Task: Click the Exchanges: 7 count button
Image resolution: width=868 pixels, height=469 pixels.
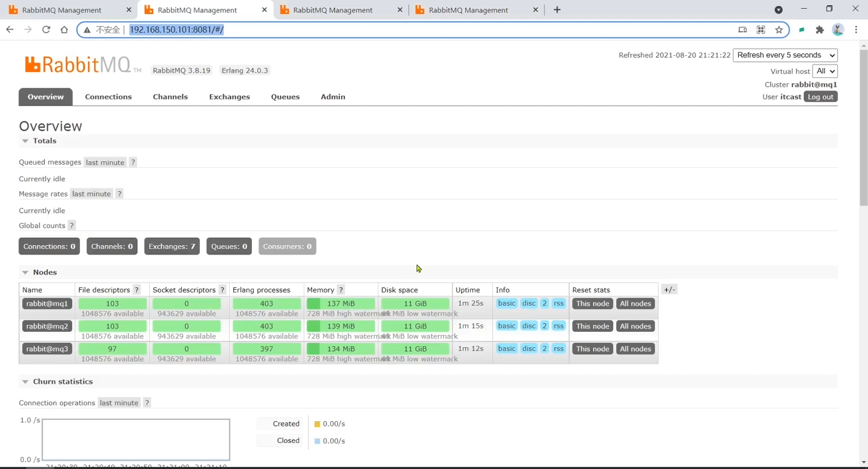Action: pyautogui.click(x=172, y=246)
